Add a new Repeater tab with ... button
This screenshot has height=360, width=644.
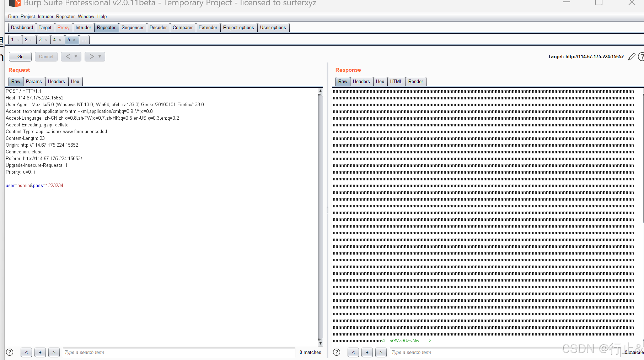click(84, 40)
